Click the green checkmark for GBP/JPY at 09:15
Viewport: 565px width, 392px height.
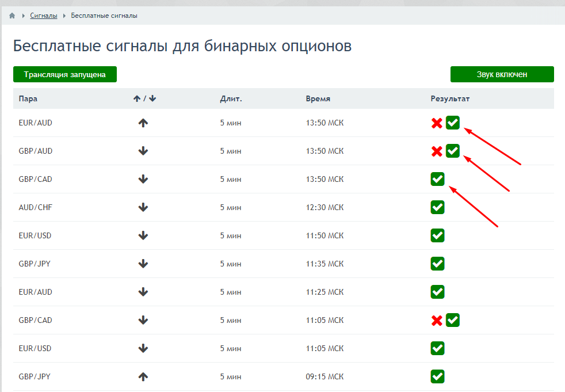point(437,376)
